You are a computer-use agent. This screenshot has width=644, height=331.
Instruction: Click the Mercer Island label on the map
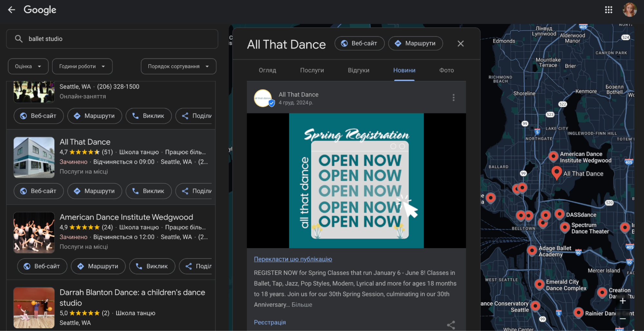tap(604, 271)
